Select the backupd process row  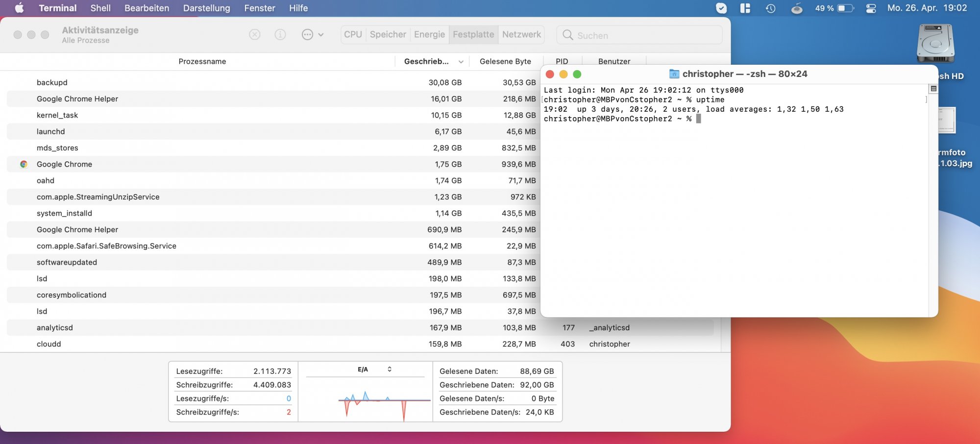(273, 82)
